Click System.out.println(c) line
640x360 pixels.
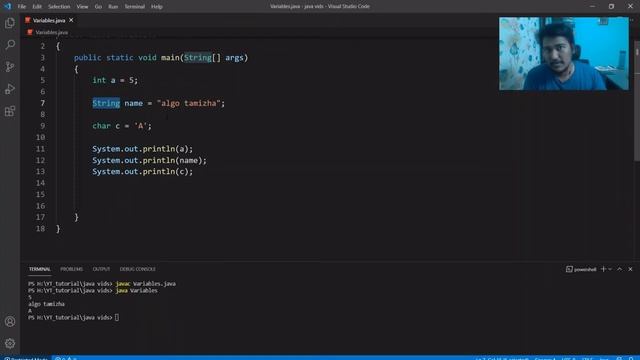142,172
